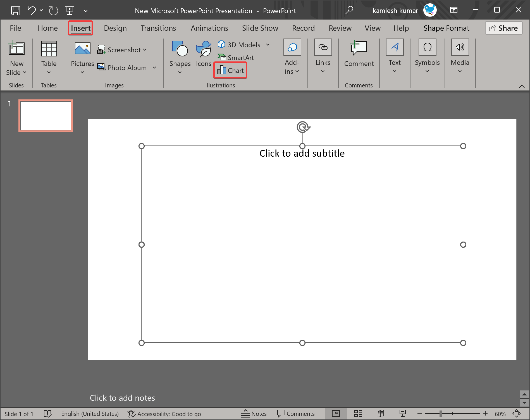Image resolution: width=530 pixels, height=420 pixels.
Task: Select slide 1 thumbnail
Action: coord(46,116)
